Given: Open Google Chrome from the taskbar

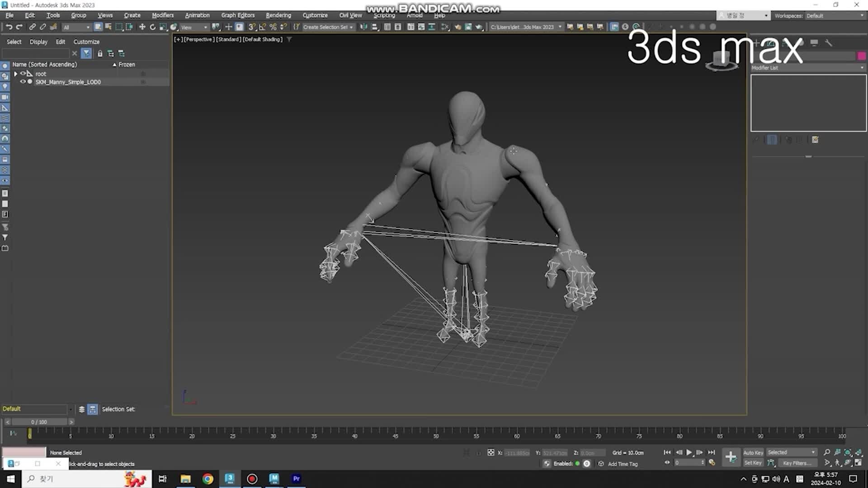Looking at the screenshot, I should point(208,479).
